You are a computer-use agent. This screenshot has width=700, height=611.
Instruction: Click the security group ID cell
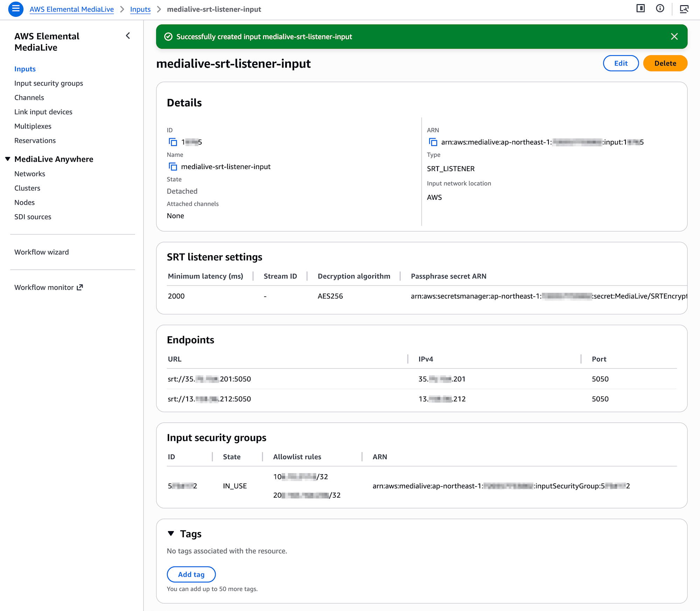[182, 486]
